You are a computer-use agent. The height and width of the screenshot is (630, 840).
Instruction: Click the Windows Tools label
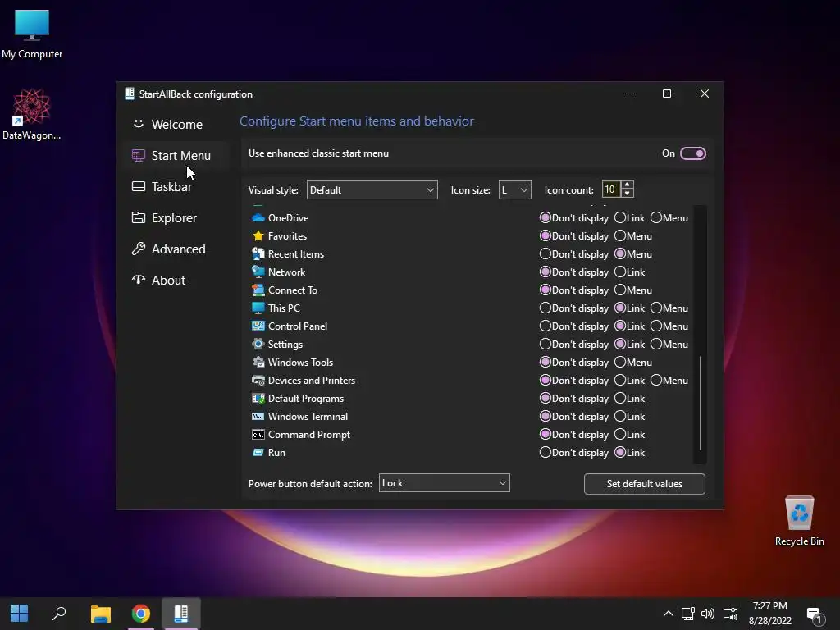(x=300, y=362)
